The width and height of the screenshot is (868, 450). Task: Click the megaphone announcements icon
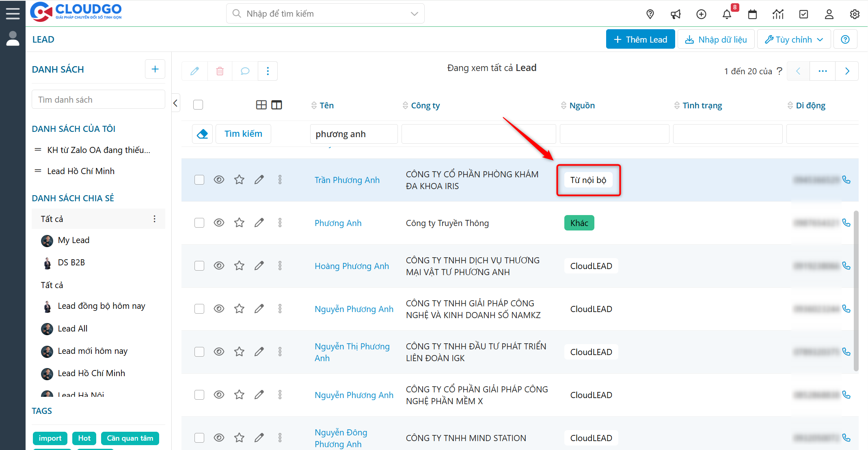coord(676,15)
